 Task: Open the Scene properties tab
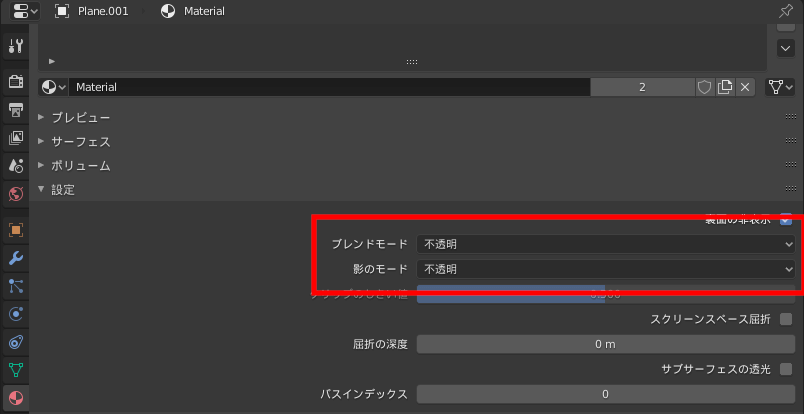click(15, 166)
